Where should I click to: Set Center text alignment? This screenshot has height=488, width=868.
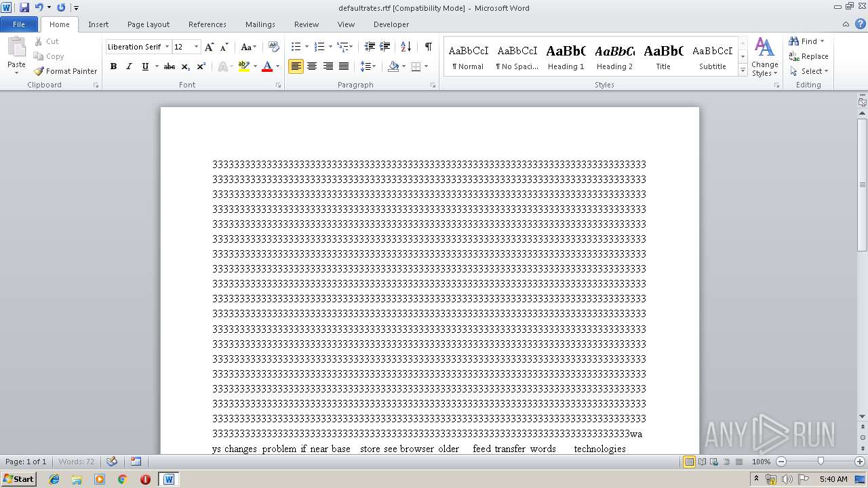[312, 66]
